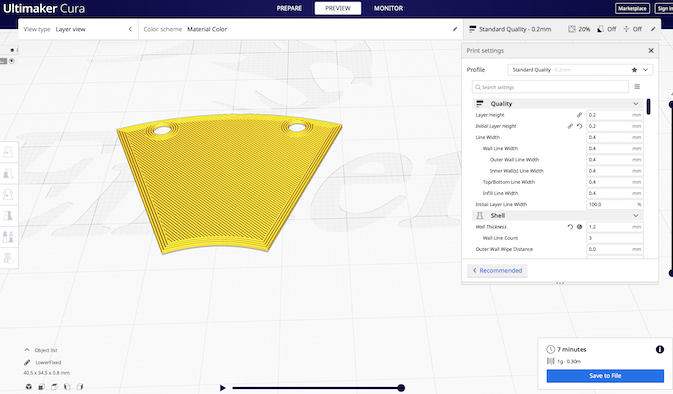Click the link icon for Initial Layer Height

click(570, 126)
